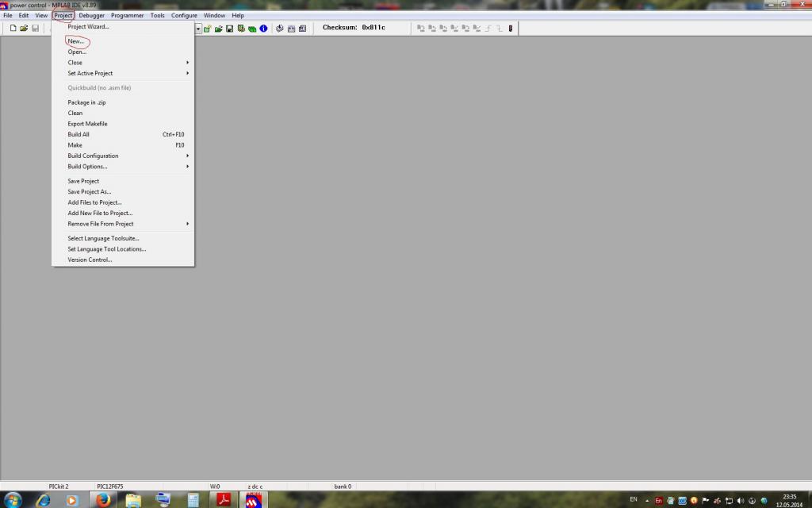Click the MPLAB IDE taskbar icon
This screenshot has height=508, width=812.
point(254,499)
